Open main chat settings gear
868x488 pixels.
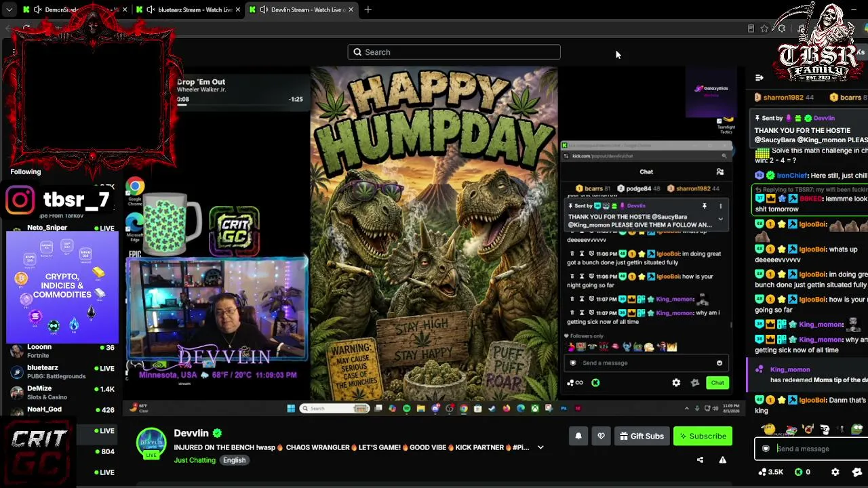pyautogui.click(x=835, y=472)
